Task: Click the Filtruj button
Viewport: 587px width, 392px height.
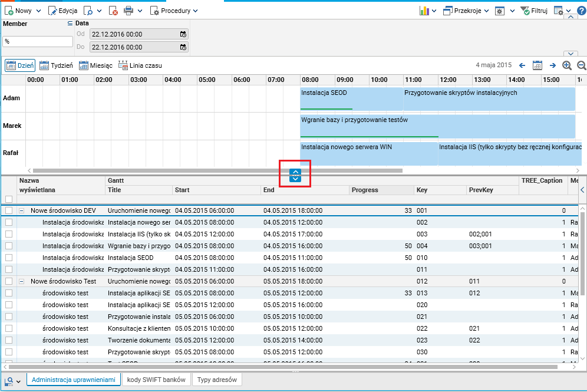Action: (534, 11)
